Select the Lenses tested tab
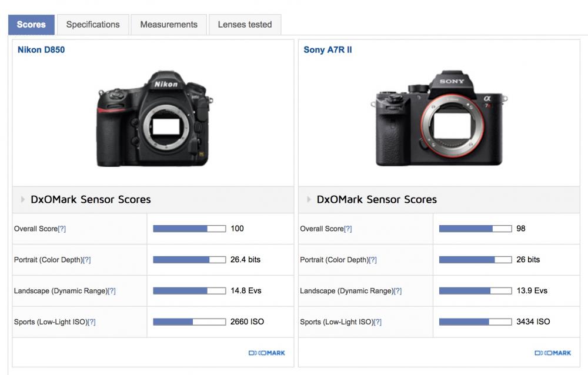This screenshot has width=588, height=375. (x=245, y=25)
